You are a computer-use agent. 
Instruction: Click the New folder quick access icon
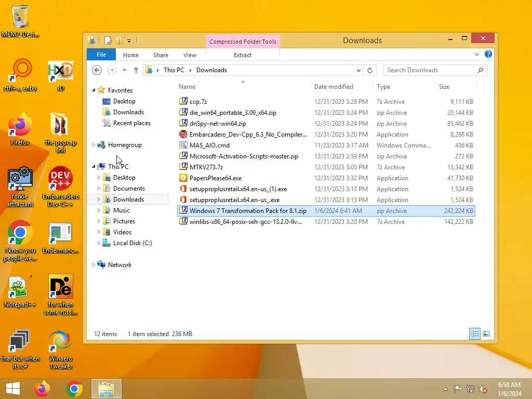(119, 41)
